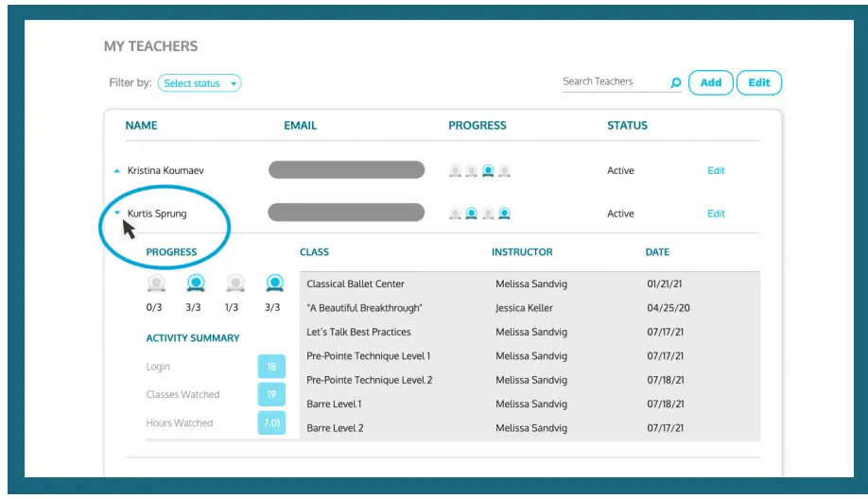The image size is (868, 499).
Task: Select the Barre Level 2 class
Action: 335,428
